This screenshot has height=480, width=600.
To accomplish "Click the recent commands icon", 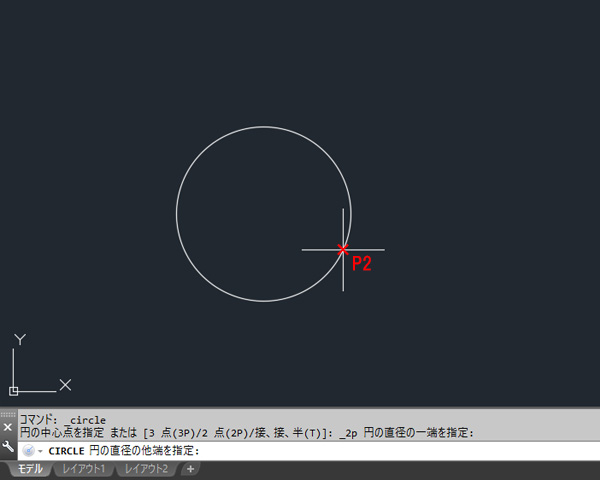I will (x=28, y=451).
